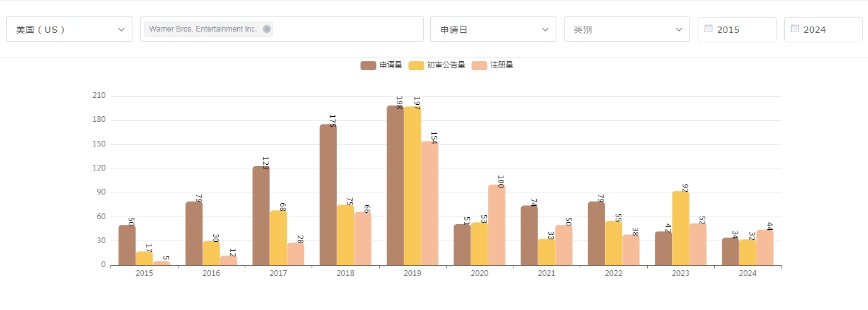Click the 2023 初审公告量 bar valued 92

pos(681,228)
